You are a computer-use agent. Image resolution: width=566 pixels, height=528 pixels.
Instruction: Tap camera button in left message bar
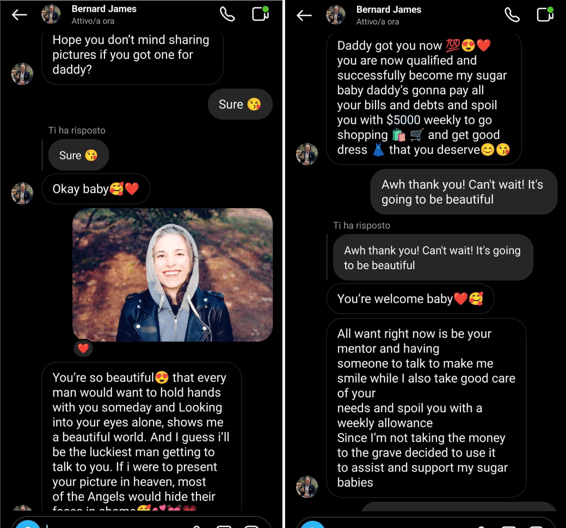point(28,524)
